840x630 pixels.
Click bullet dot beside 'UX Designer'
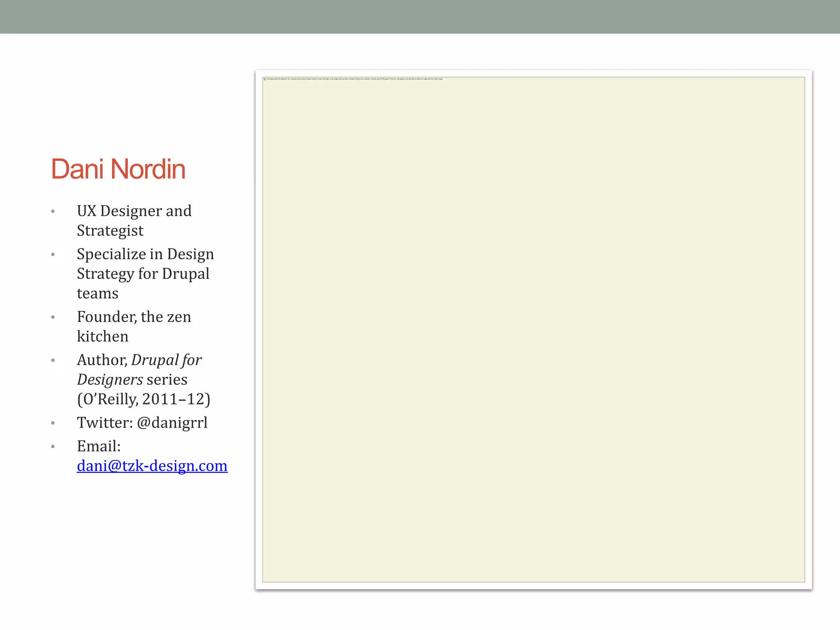pyautogui.click(x=53, y=212)
